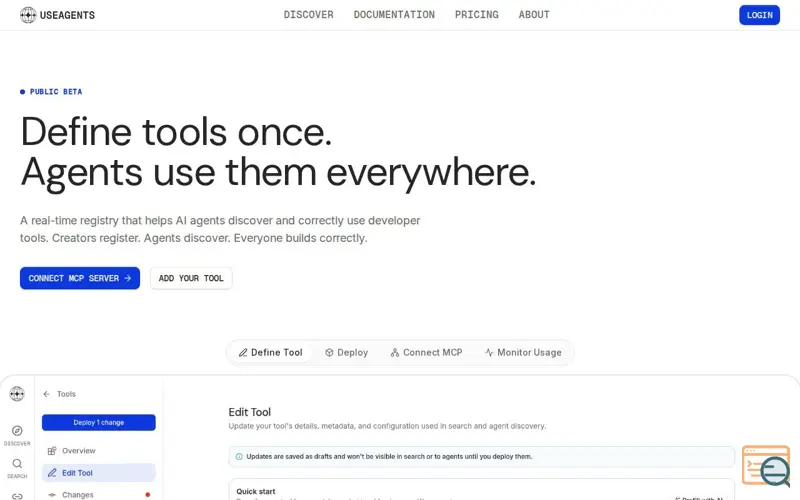Click the link chain icon in sidebar

click(17, 496)
